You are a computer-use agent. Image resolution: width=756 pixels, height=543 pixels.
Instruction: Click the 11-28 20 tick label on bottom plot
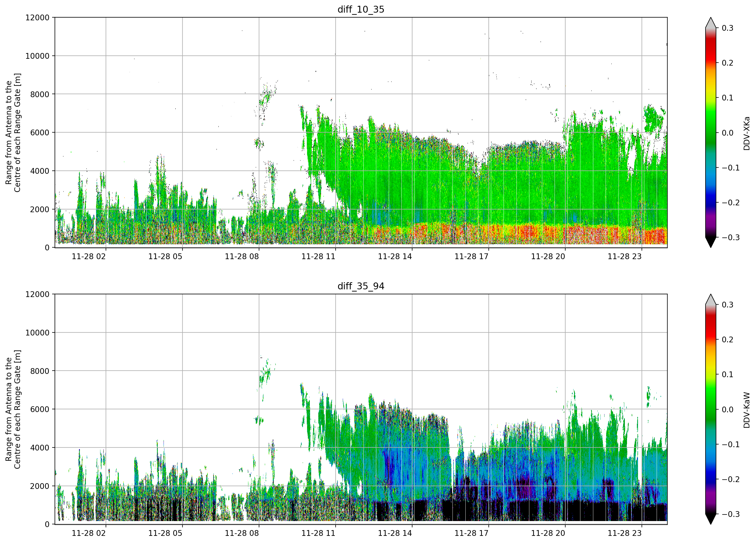(548, 533)
